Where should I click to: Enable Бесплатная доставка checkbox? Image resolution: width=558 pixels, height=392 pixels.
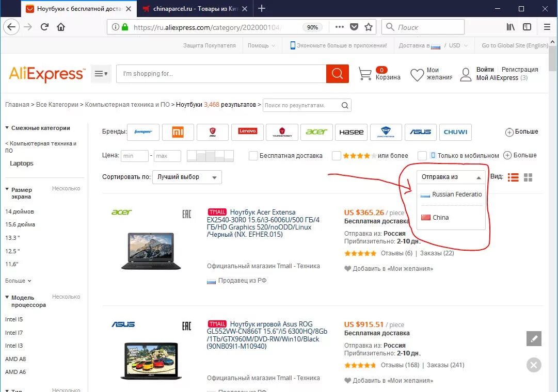coord(253,156)
